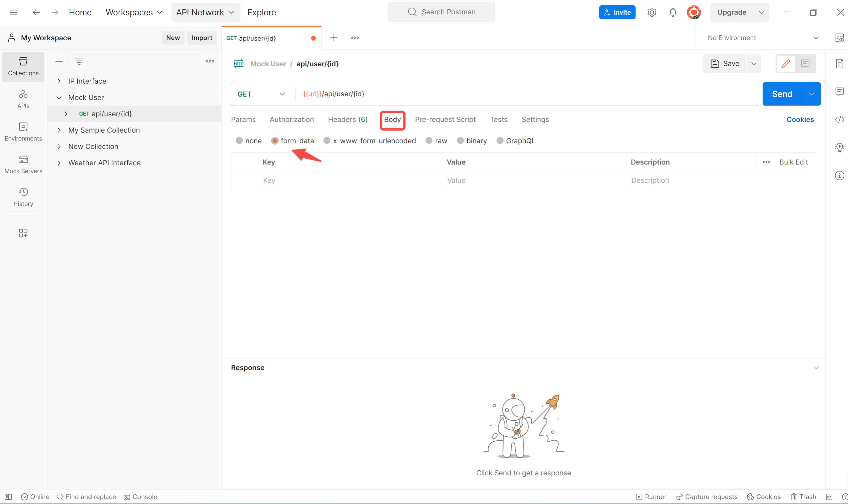Expand the Weather API Interface collection
Screen dimensions: 848x504
tap(58, 162)
